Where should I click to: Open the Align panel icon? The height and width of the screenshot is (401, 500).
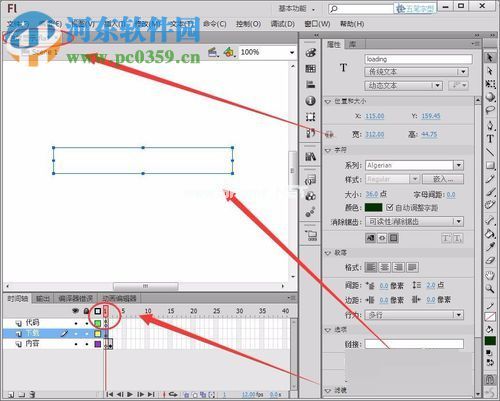click(x=310, y=84)
